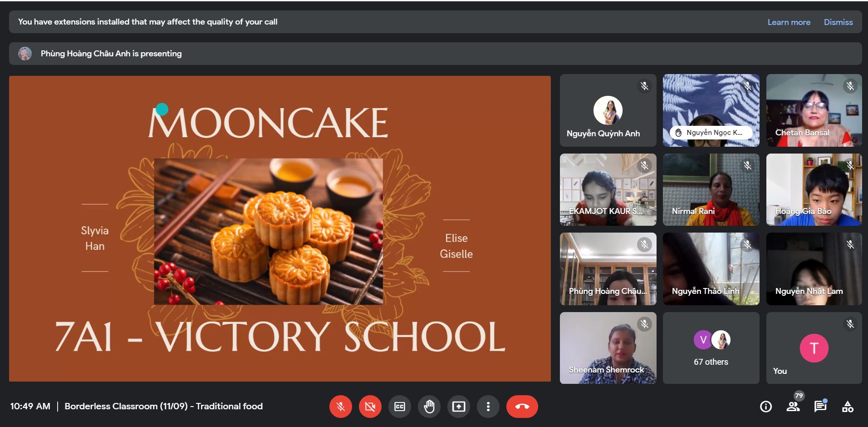Show the participants people panel
Image resolution: width=868 pixels, height=427 pixels.
(x=793, y=407)
